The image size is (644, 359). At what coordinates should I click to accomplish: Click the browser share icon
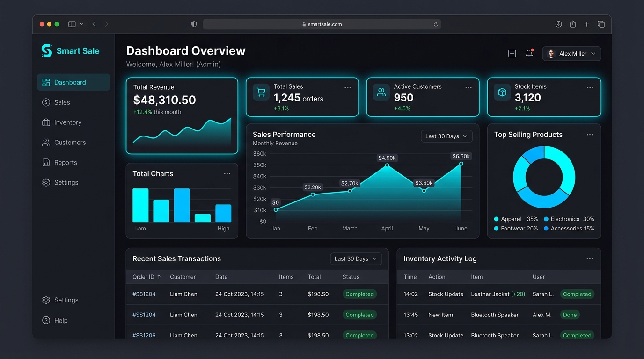pos(572,24)
